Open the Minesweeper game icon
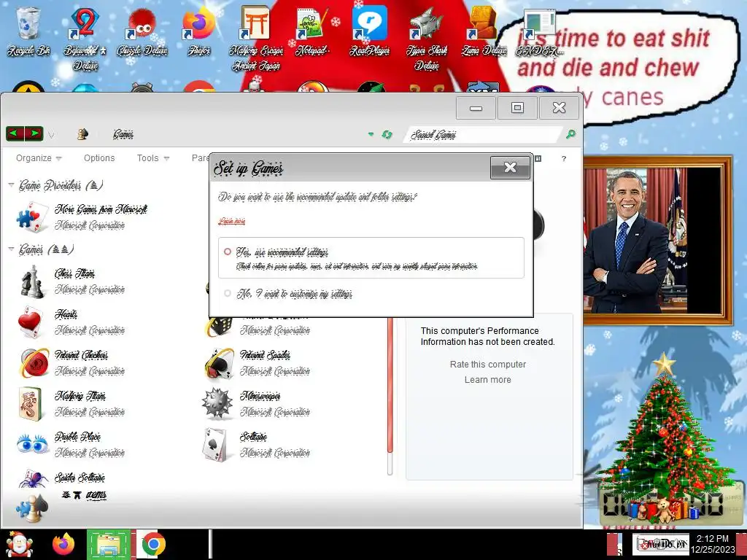Viewport: 747px width, 560px height. [x=217, y=403]
